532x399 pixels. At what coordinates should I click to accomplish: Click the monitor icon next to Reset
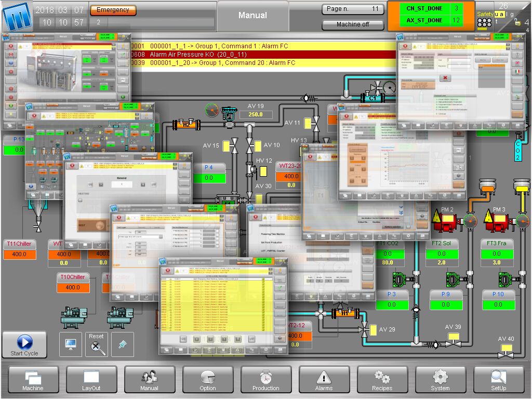click(x=71, y=344)
